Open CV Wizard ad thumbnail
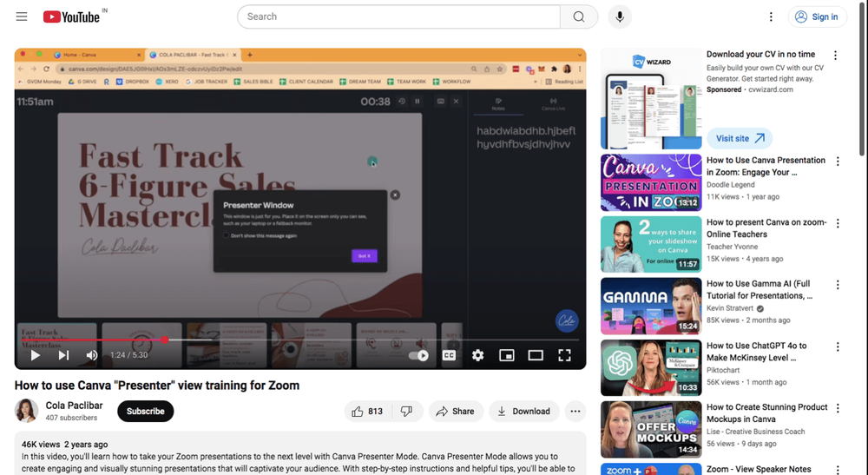Image resolution: width=868 pixels, height=475 pixels. [651, 99]
